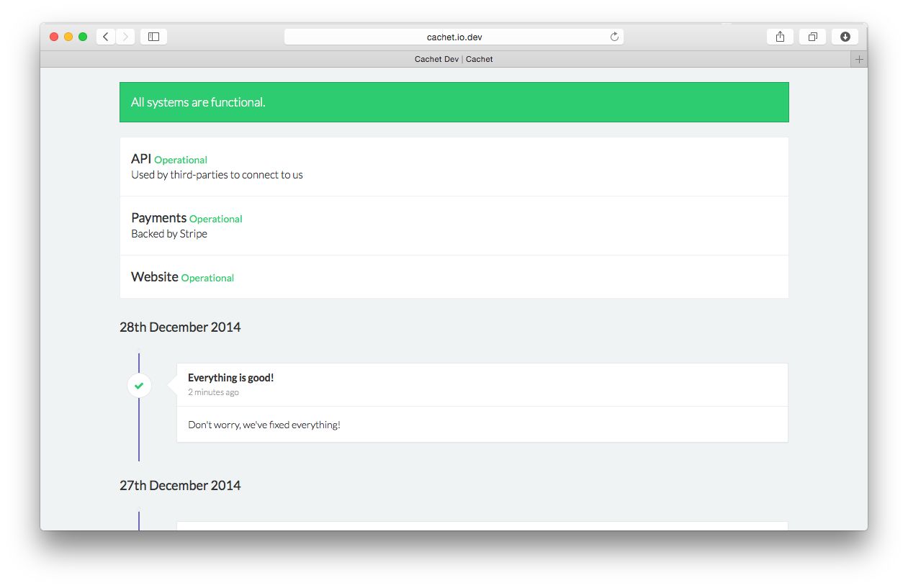Viewport: 908px width, 588px height.
Task: Click the Downloads icon in the toolbar
Action: (x=845, y=36)
